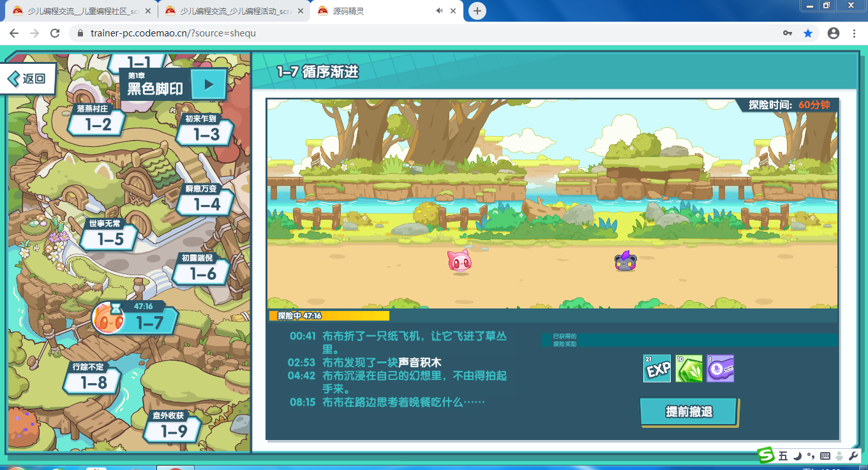Close the 少儿编程交流_儿童编程社区 tab

click(x=149, y=11)
